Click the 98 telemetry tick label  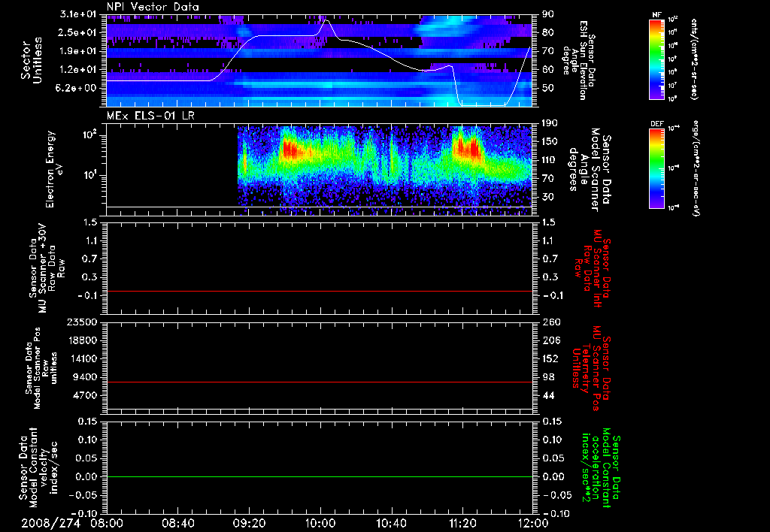tap(548, 377)
